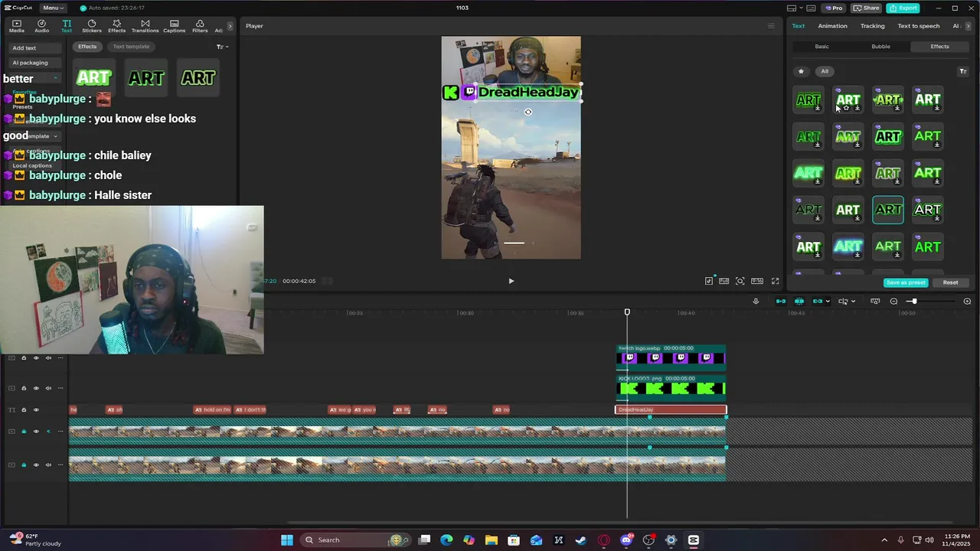Click the timeline zoom slider handle
Screen dimensions: 980x551
[913, 302]
